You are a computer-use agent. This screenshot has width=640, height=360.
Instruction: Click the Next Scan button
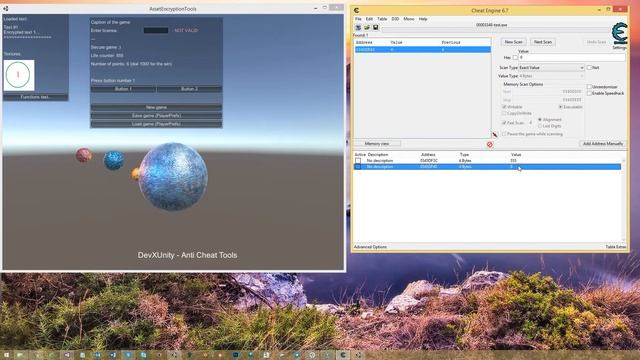point(542,42)
